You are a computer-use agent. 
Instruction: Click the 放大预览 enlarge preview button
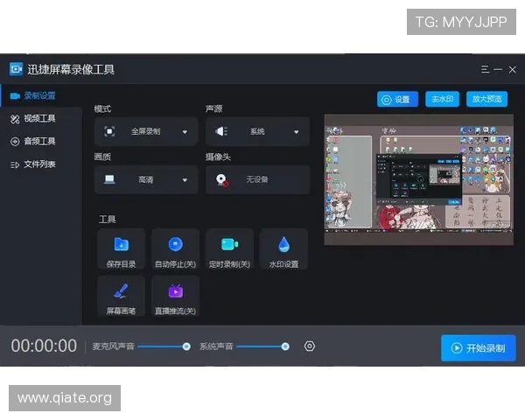[486, 99]
